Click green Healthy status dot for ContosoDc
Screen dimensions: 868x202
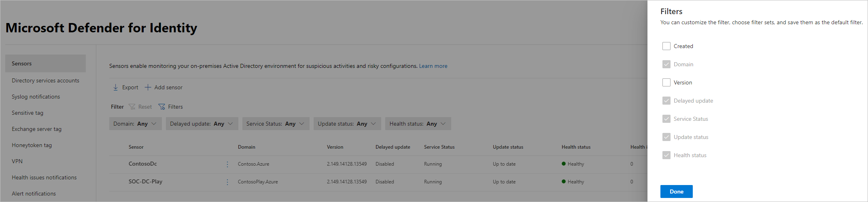pos(564,164)
